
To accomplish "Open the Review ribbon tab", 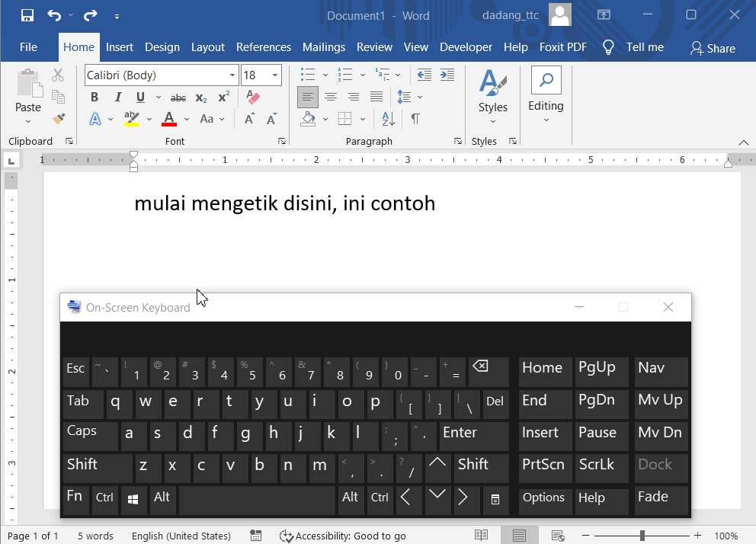I will click(374, 46).
